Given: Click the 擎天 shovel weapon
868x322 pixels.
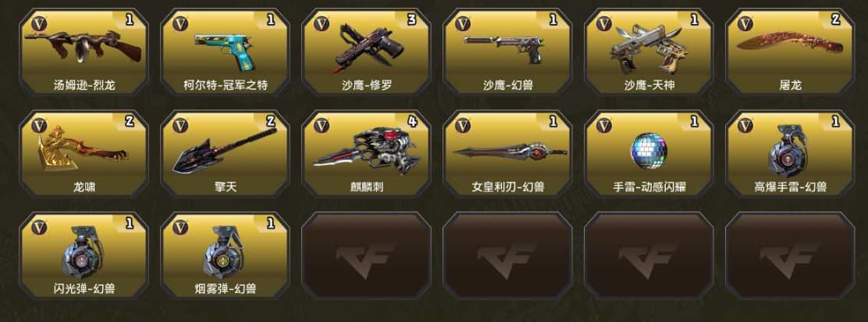Looking at the screenshot, I should point(225,153).
